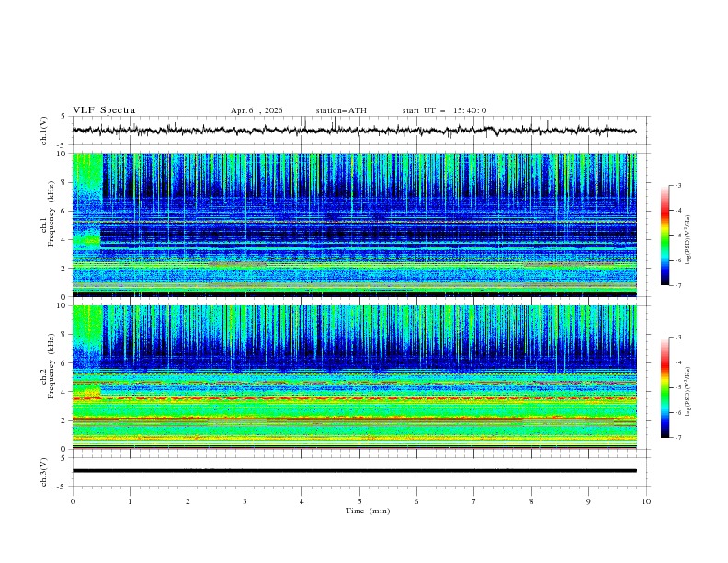This screenshot has height=563, width=728.
Task: Click the time axis tick label "9"
Action: (588, 501)
